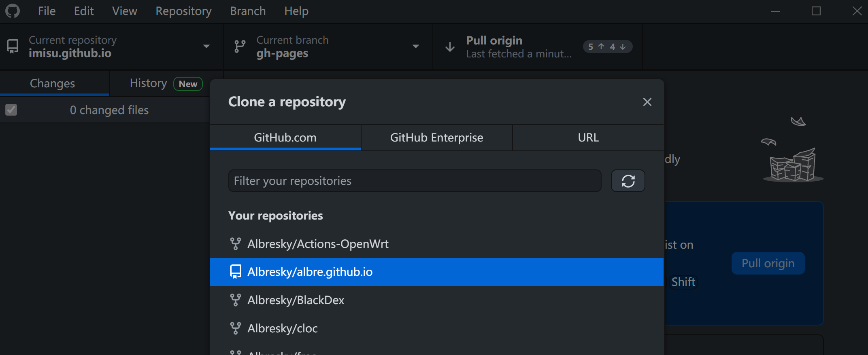Open the Branch menu

248,11
